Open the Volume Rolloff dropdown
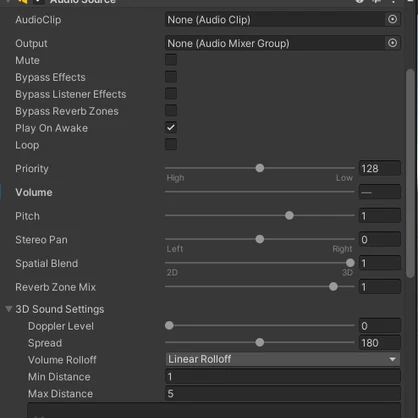This screenshot has height=418, width=418. [283, 359]
